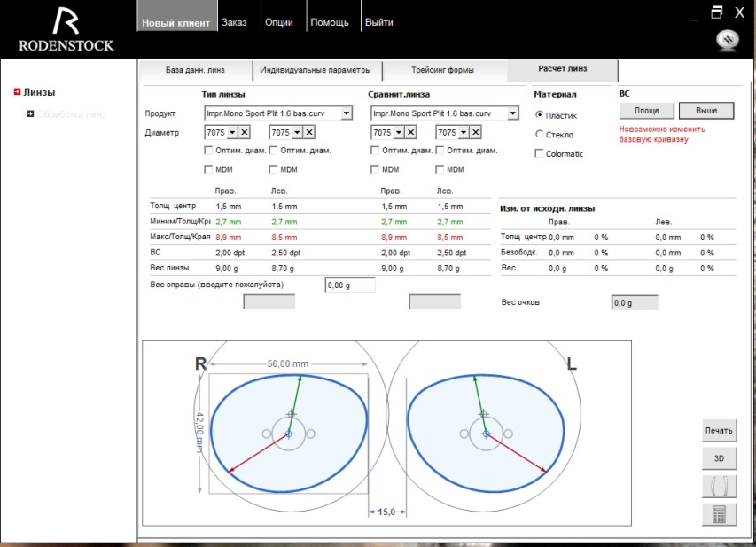
Task: Switch to the Трейсинг формы tab
Action: (442, 70)
